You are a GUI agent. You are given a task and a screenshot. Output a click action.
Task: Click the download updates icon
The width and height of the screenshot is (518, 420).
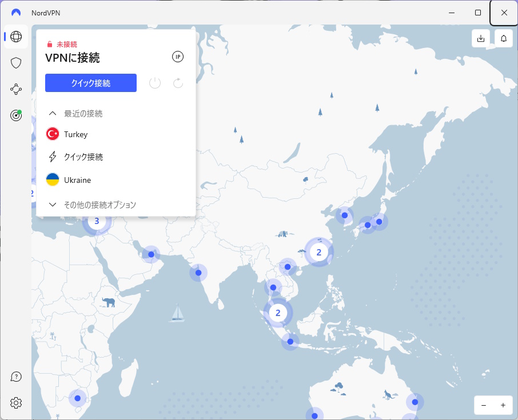481,38
